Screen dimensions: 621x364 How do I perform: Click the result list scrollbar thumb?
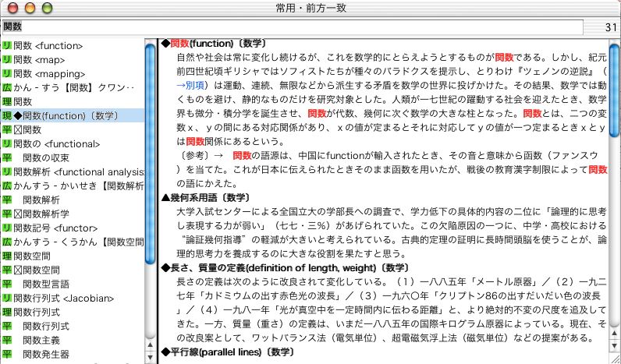pos(150,154)
